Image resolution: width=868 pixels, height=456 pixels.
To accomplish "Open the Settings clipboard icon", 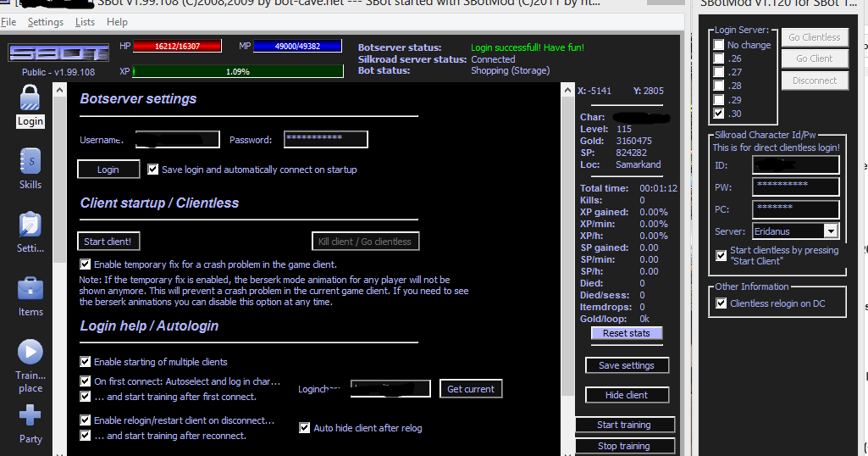I will coord(30,225).
